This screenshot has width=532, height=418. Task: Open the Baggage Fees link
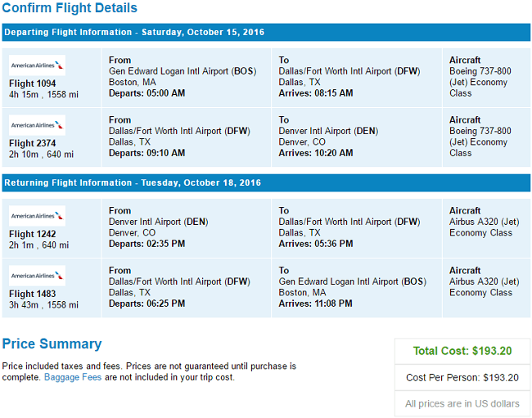coord(73,377)
